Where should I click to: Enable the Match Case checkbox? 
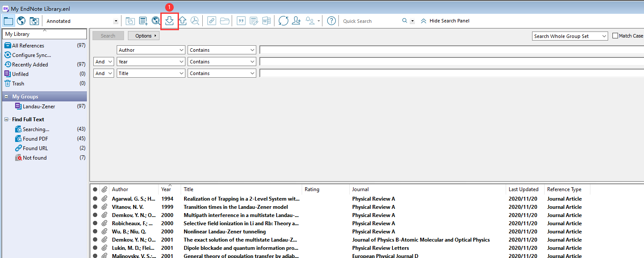[x=615, y=36]
